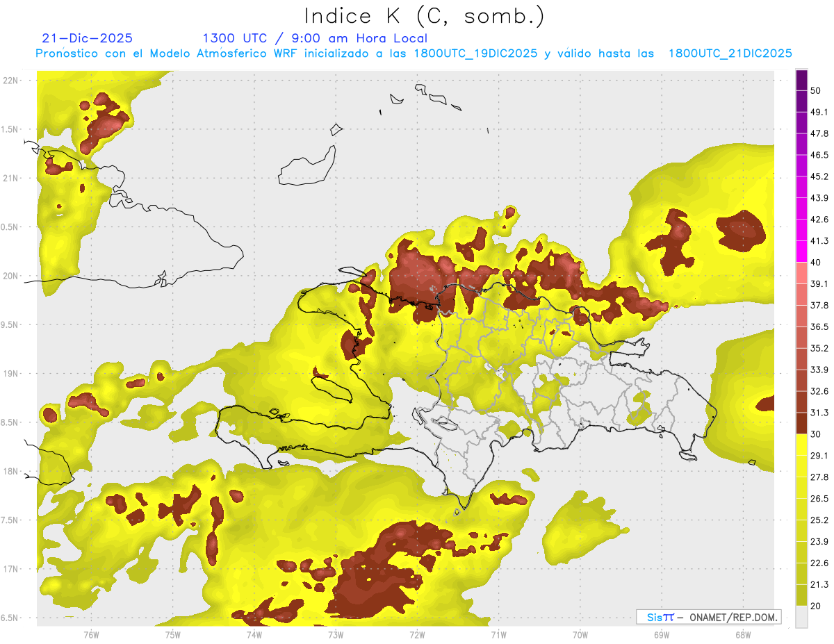
Task: Click the '1800UTC_21DIC2025' valid-until text
Action: click(730, 53)
